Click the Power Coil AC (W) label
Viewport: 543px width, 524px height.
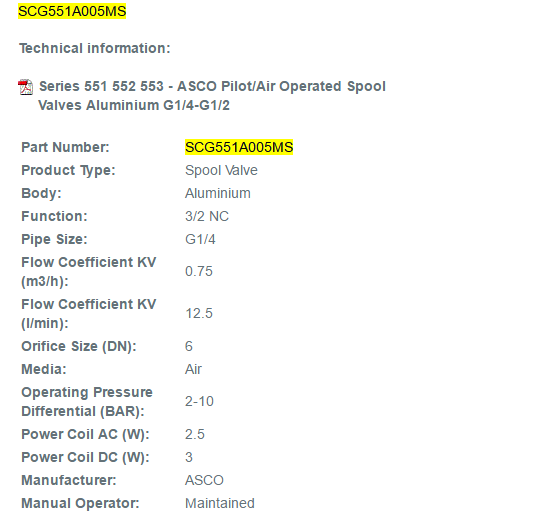(85, 434)
